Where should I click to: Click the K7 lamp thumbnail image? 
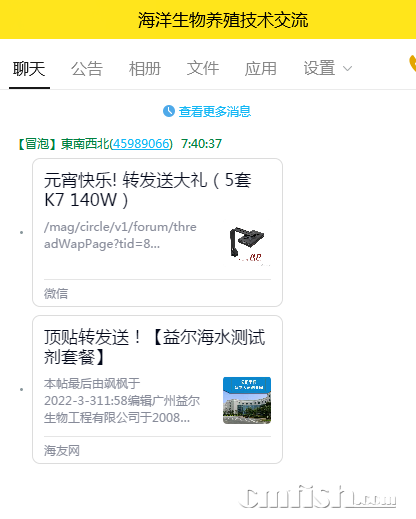point(247,244)
